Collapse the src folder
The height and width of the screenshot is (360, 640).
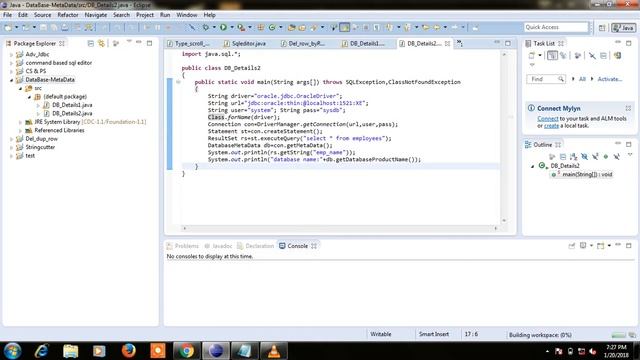(20, 88)
